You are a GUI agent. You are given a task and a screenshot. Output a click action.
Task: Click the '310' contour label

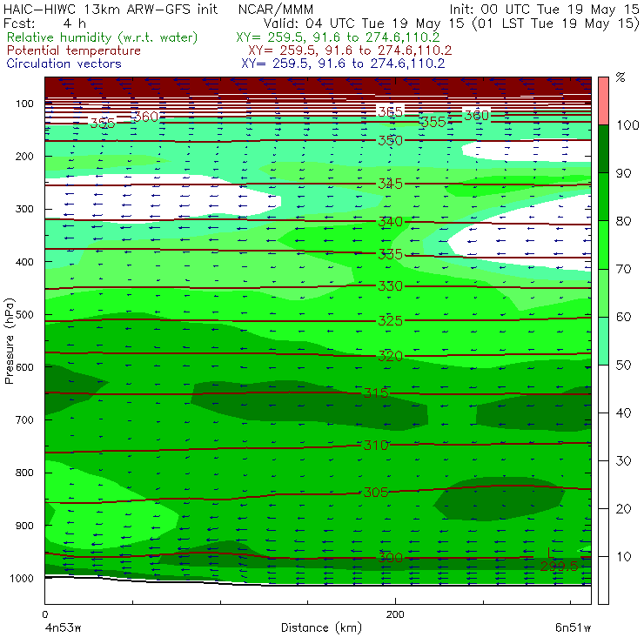(x=376, y=446)
